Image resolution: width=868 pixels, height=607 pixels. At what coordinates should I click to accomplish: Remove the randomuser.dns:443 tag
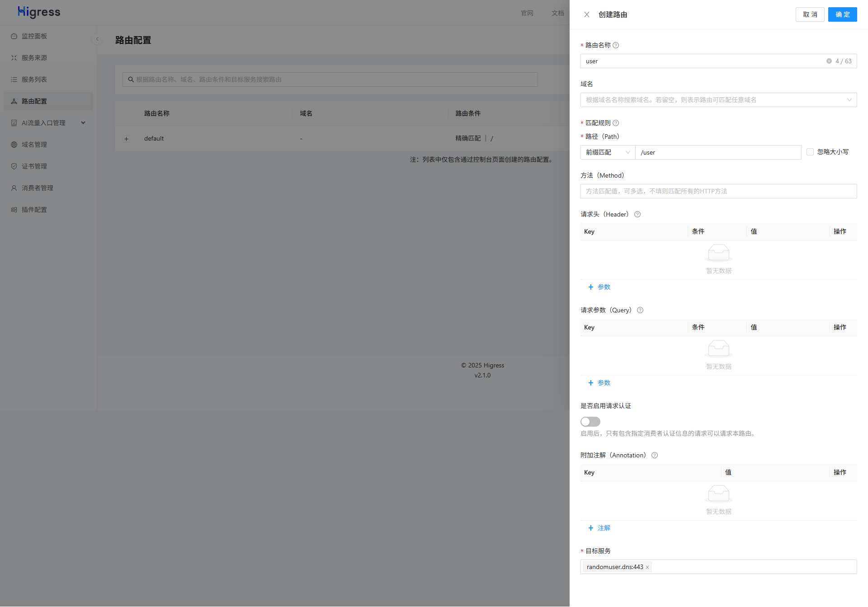pyautogui.click(x=647, y=567)
